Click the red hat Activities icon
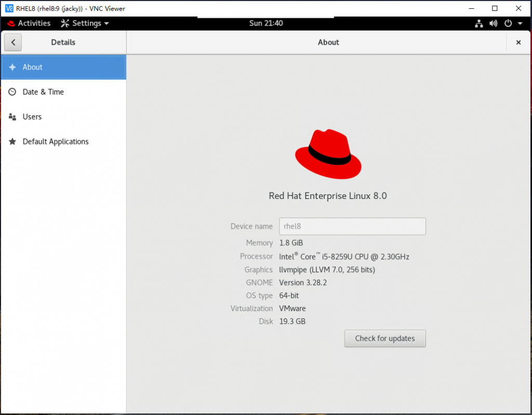Screen dimensions: 532x415 pos(11,23)
